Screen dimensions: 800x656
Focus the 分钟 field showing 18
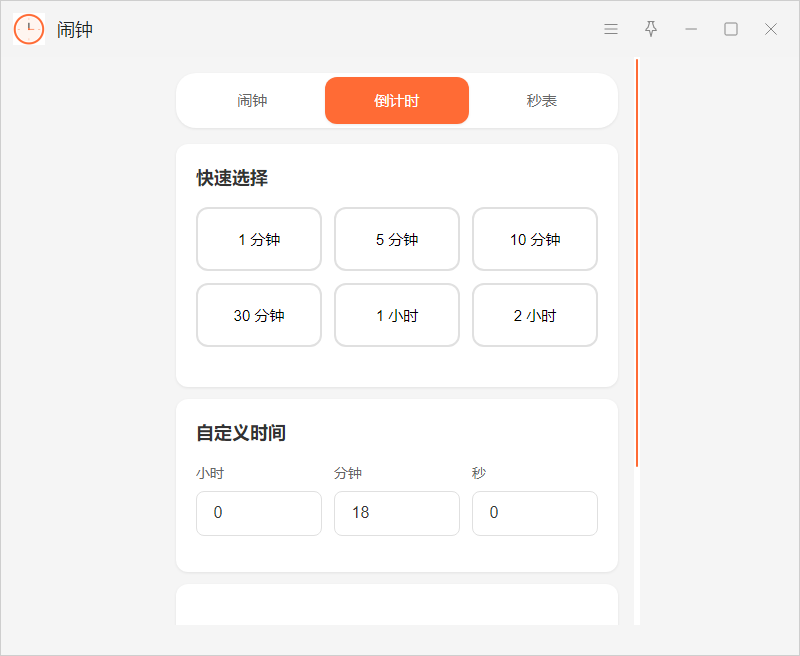(397, 513)
